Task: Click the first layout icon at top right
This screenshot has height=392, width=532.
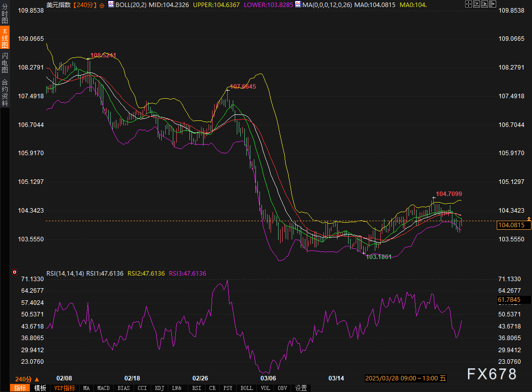Action: (x=468, y=5)
